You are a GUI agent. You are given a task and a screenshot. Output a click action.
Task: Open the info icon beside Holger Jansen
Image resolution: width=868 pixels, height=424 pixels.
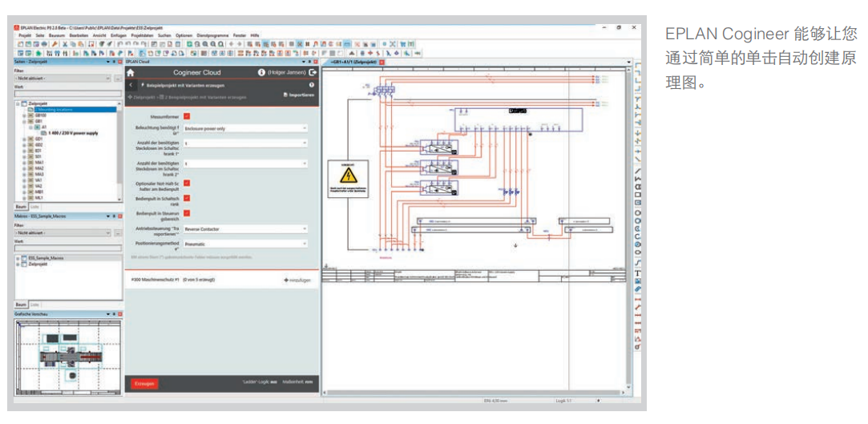click(261, 72)
